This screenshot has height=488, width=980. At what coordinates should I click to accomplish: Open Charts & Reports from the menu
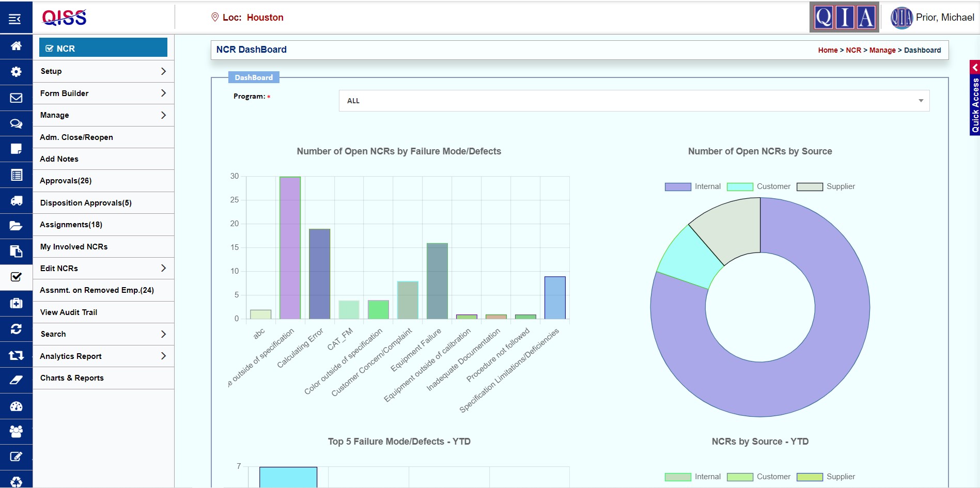tap(103, 377)
